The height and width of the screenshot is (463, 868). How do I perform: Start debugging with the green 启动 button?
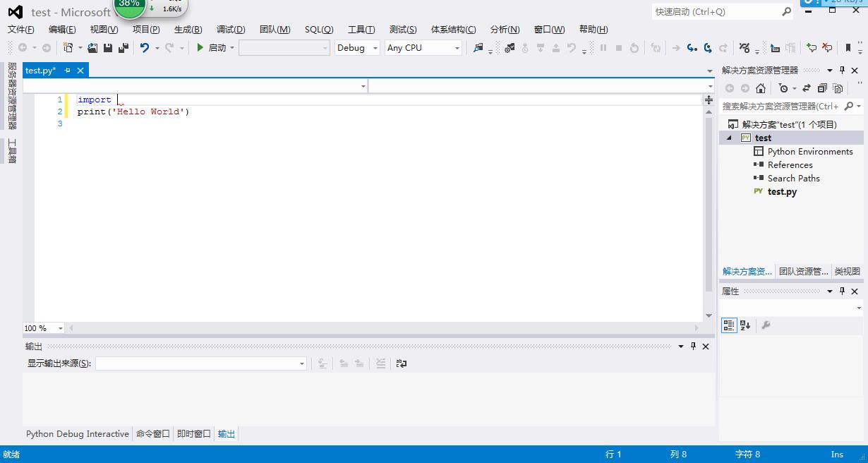(211, 48)
